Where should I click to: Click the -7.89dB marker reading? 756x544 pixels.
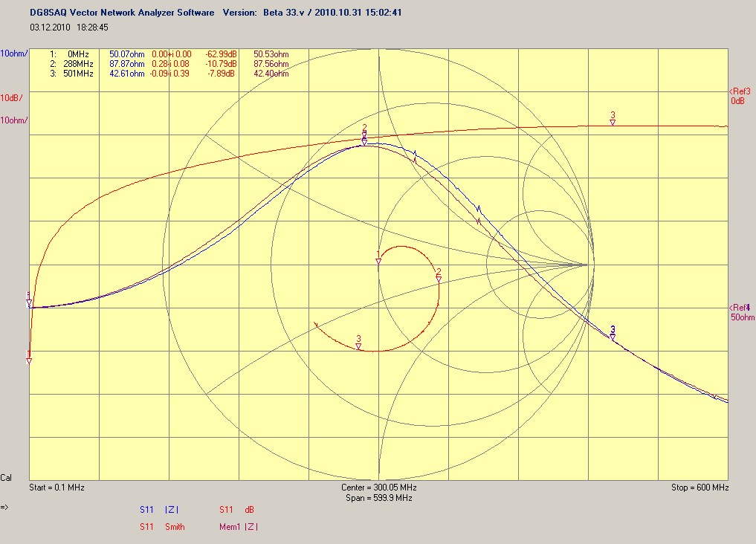pos(222,74)
